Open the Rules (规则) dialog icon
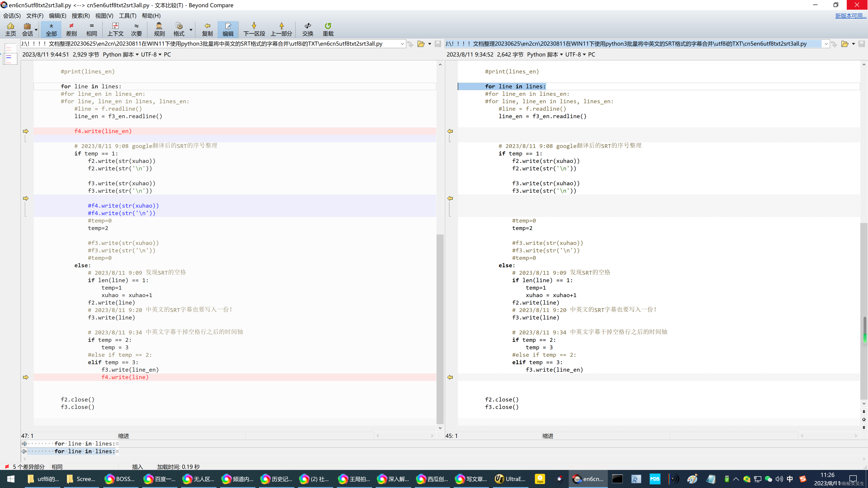 (x=159, y=29)
